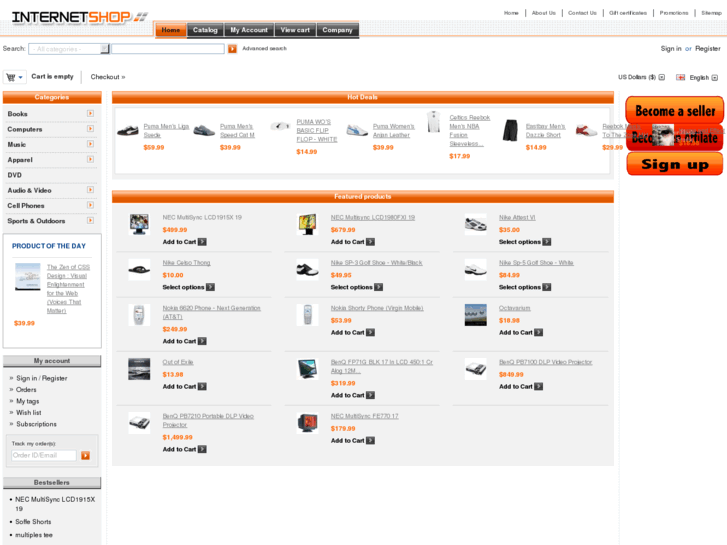Open the Puma Men's Liga Suede shoe image

pyautogui.click(x=128, y=131)
